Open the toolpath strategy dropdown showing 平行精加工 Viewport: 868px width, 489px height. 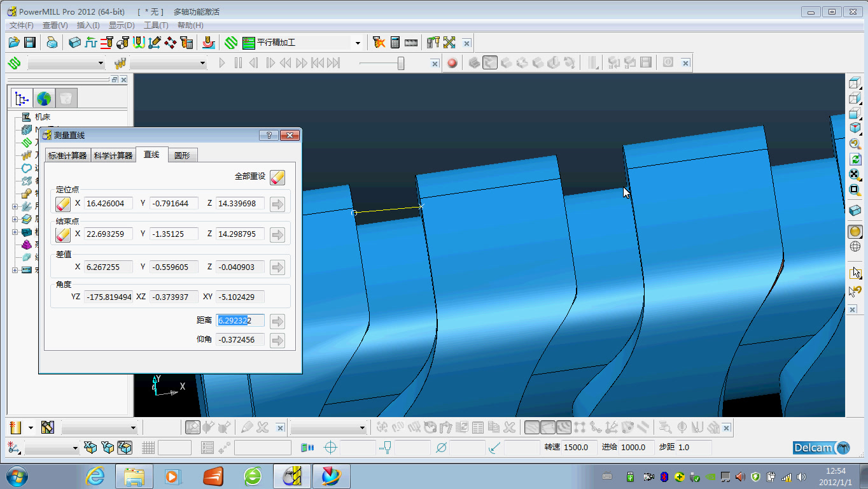coord(358,43)
